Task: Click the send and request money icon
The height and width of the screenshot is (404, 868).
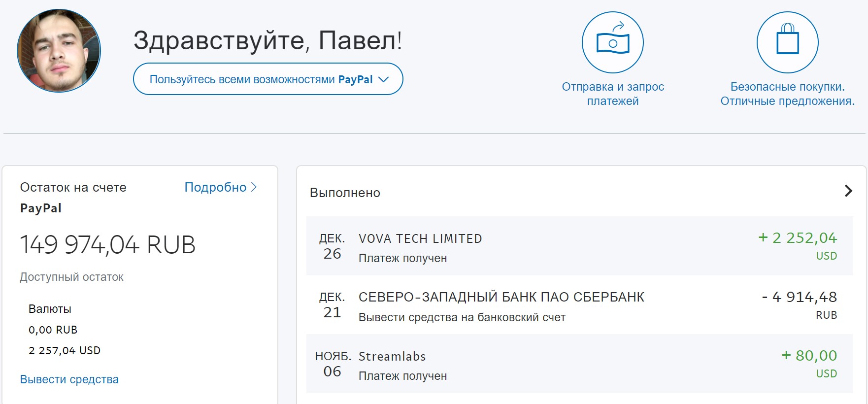Action: (x=612, y=42)
